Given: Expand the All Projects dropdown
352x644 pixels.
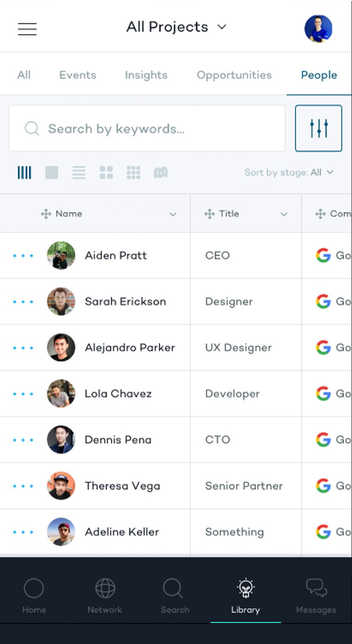Looking at the screenshot, I should 176,27.
